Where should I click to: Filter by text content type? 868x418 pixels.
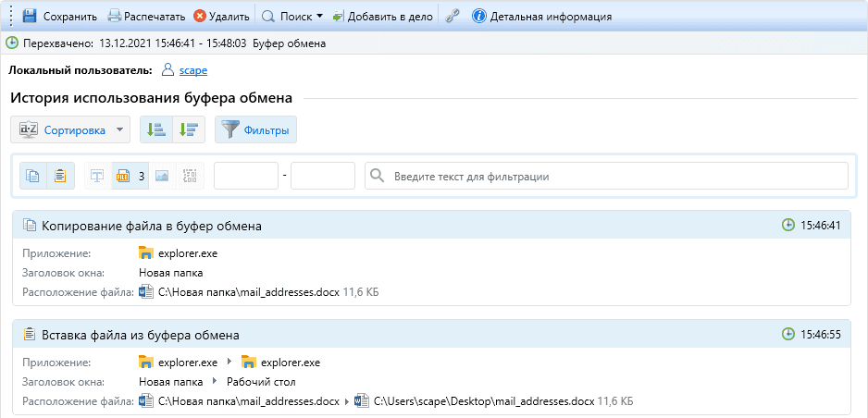point(97,176)
